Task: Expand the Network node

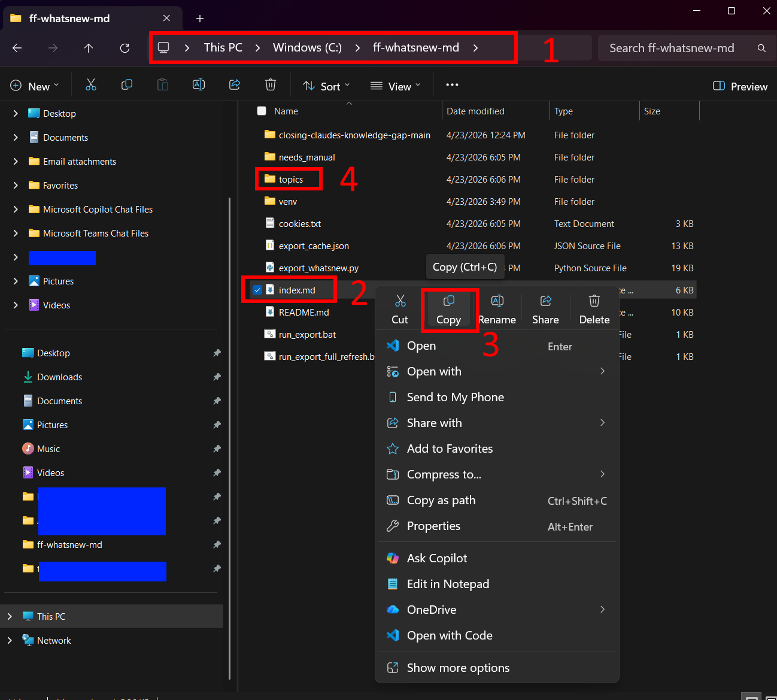Action: (x=10, y=640)
